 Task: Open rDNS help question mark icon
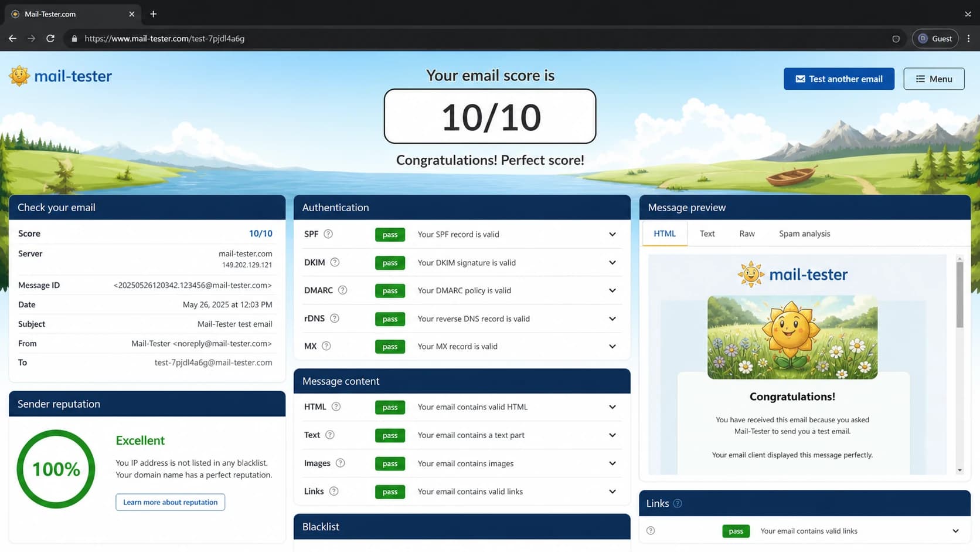click(335, 319)
